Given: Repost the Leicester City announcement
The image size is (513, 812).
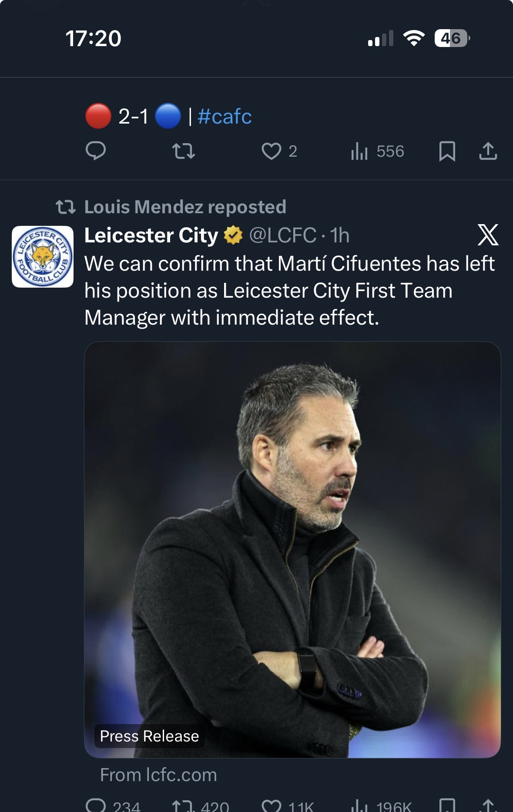Looking at the screenshot, I should (x=183, y=806).
